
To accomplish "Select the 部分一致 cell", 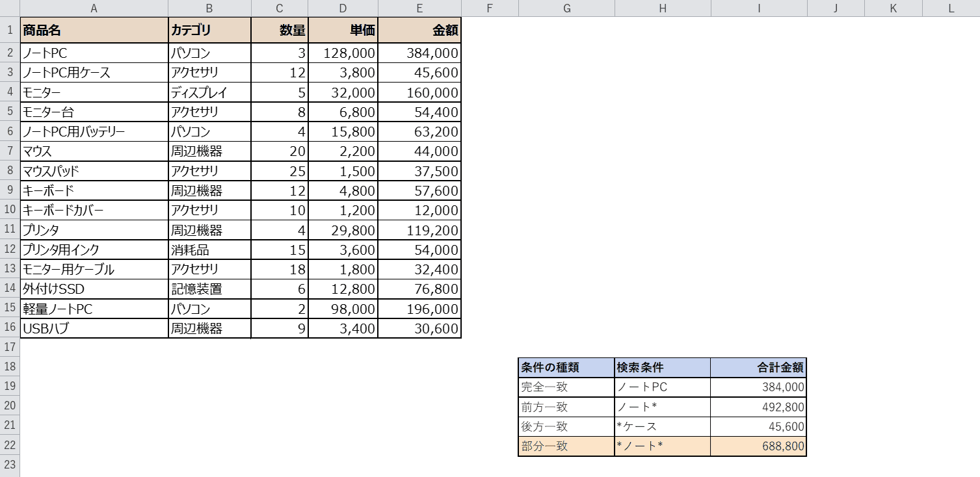I will 566,446.
